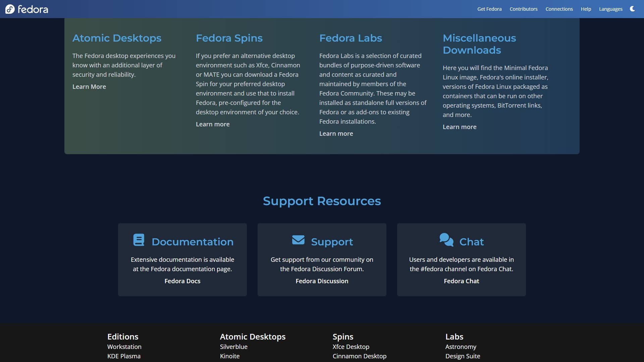Click KDE Plasma footer link
Viewport: 644px width, 362px height.
(x=124, y=356)
